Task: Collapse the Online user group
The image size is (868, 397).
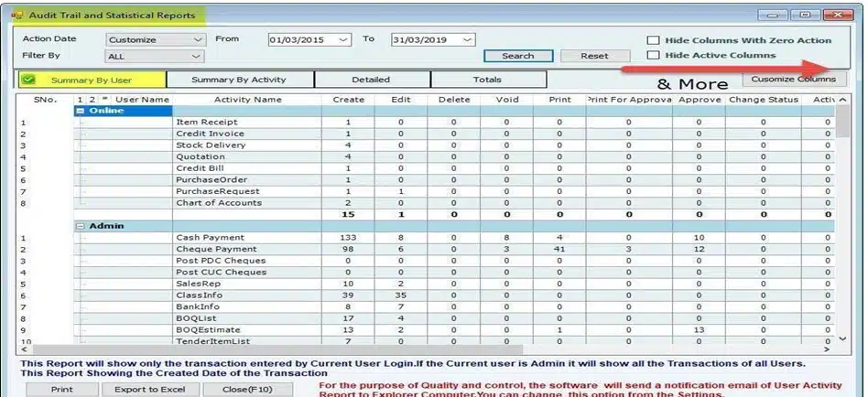Action: [81, 111]
